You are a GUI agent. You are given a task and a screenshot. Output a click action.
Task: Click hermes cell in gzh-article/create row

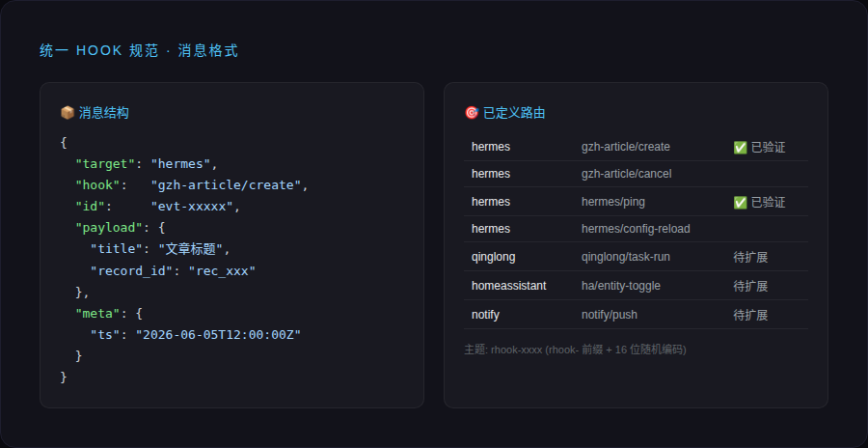(491, 147)
